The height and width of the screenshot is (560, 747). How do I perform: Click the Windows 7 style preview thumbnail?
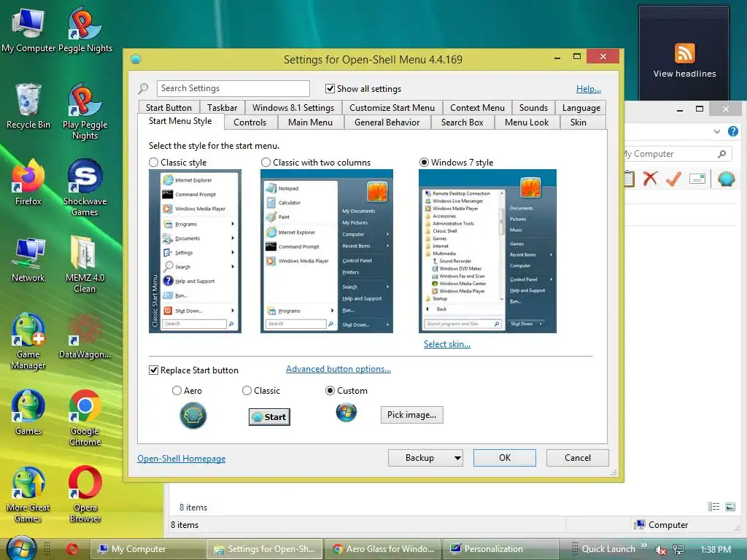(x=487, y=251)
